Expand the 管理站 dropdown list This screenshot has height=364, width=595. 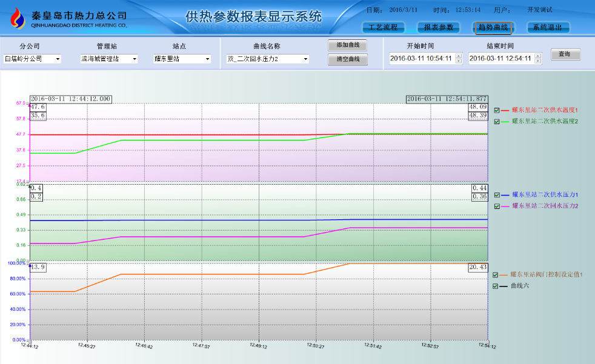[109, 59]
